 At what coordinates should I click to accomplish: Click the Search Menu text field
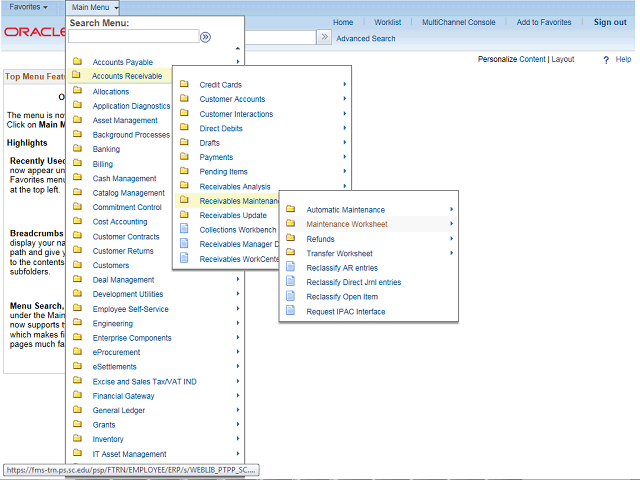click(133, 37)
